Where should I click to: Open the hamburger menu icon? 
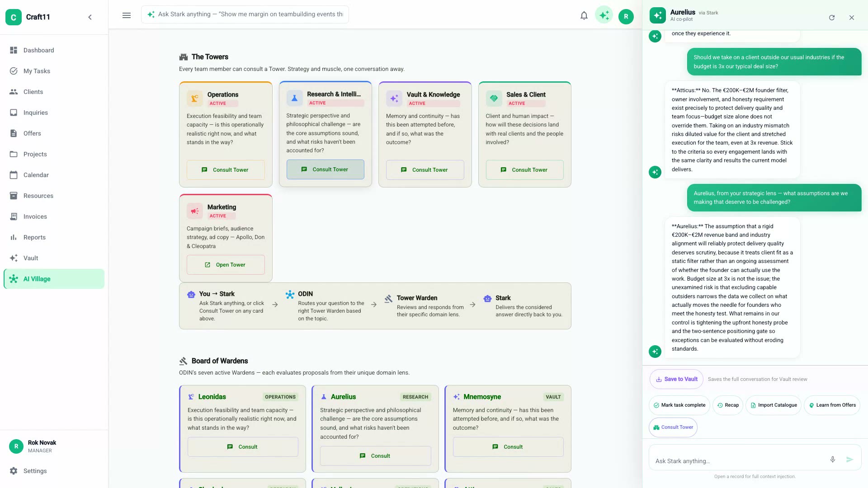pos(127,15)
